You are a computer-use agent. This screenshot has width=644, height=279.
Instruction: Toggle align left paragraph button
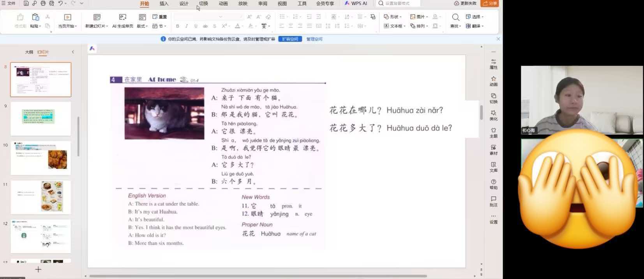(x=281, y=26)
